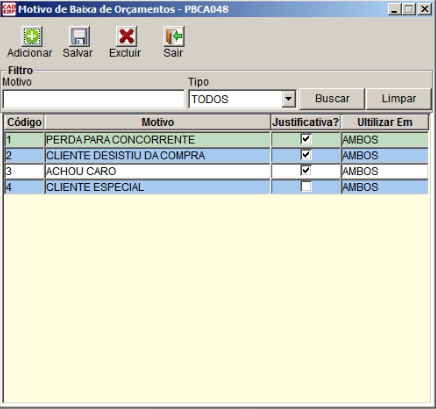This screenshot has height=409, width=436.
Task: Click code cell 4 in the table
Action: 24,187
